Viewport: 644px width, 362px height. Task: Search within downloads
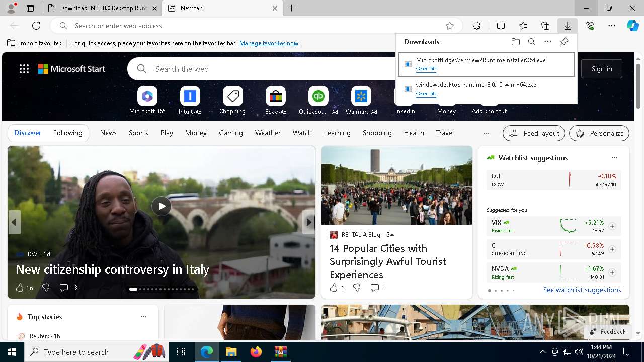(531, 42)
